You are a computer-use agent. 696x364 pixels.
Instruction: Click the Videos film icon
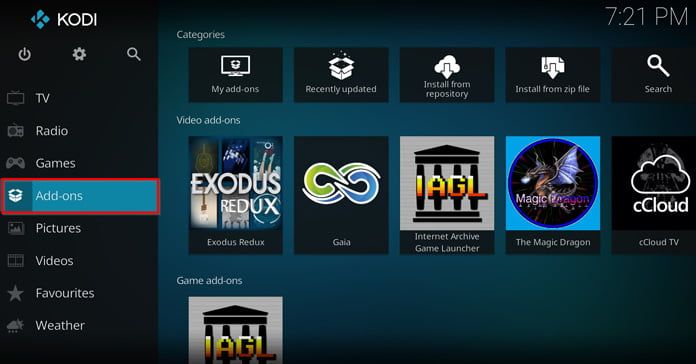(16, 261)
